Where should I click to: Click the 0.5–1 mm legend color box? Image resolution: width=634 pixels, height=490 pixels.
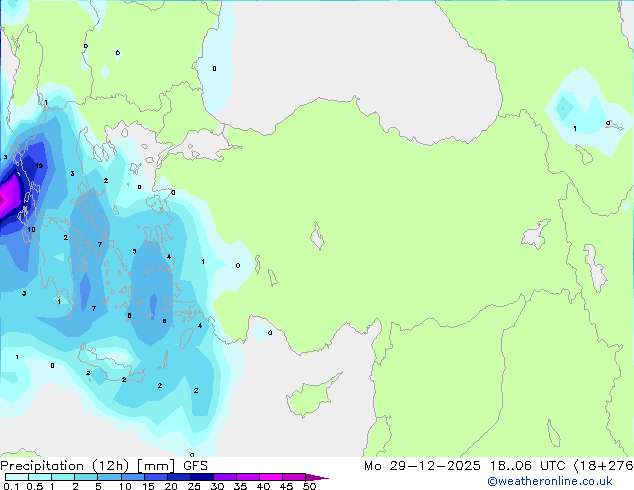(40, 477)
